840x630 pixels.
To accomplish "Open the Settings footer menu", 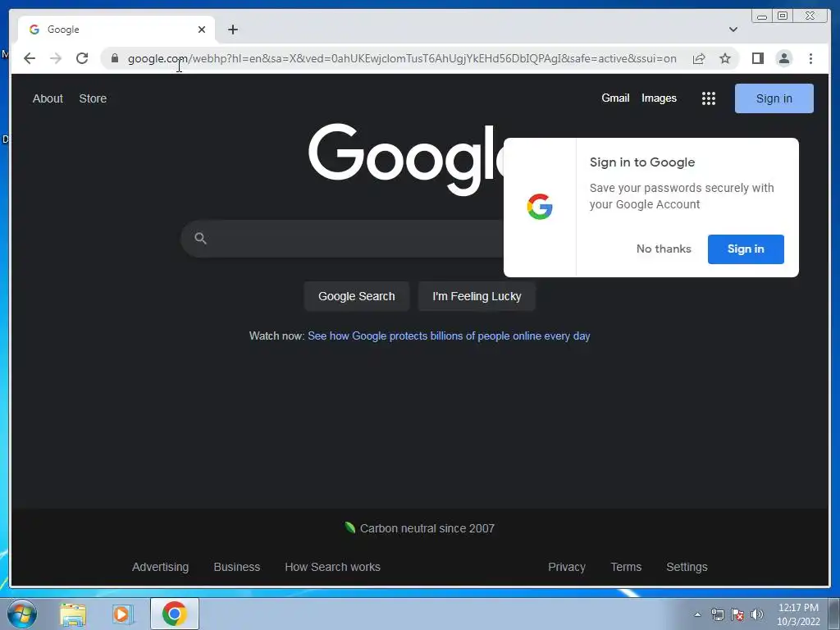I will [687, 567].
